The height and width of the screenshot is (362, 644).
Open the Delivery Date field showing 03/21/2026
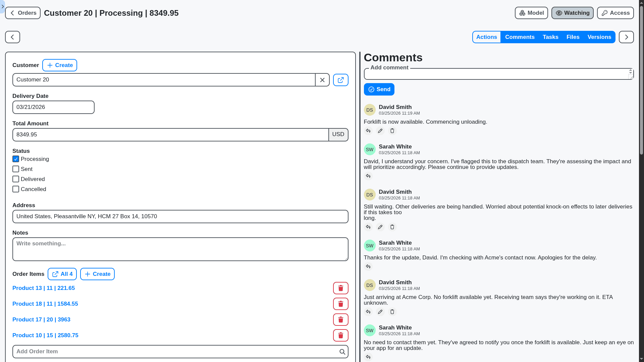[53, 107]
